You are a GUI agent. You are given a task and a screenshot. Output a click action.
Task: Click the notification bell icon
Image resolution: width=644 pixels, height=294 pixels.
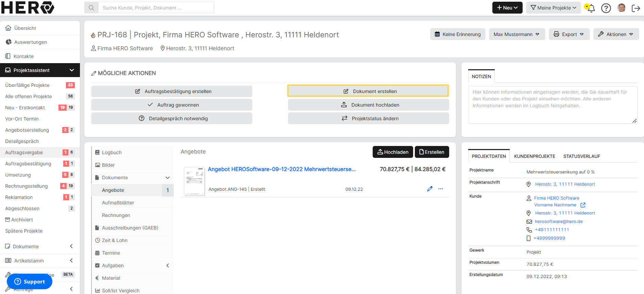tap(591, 8)
